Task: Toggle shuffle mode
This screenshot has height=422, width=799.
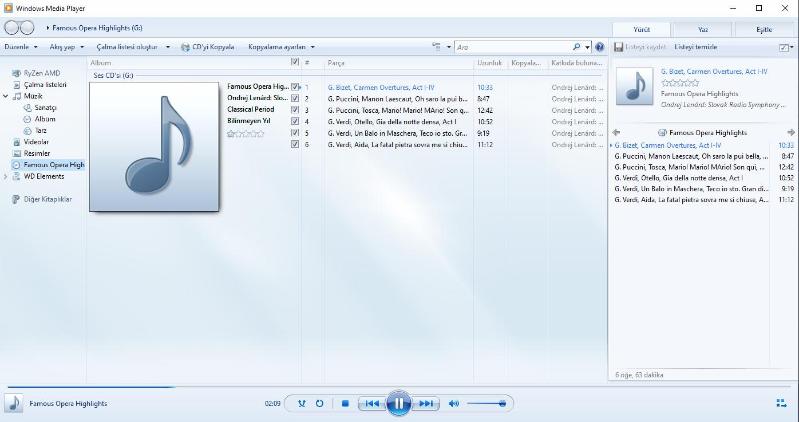Action: 302,404
